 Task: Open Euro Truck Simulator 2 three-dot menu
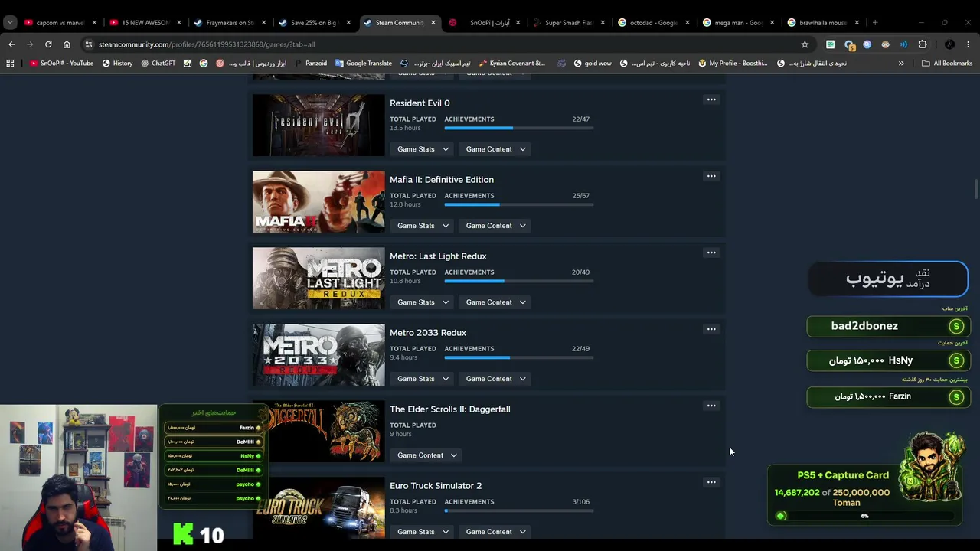click(711, 482)
